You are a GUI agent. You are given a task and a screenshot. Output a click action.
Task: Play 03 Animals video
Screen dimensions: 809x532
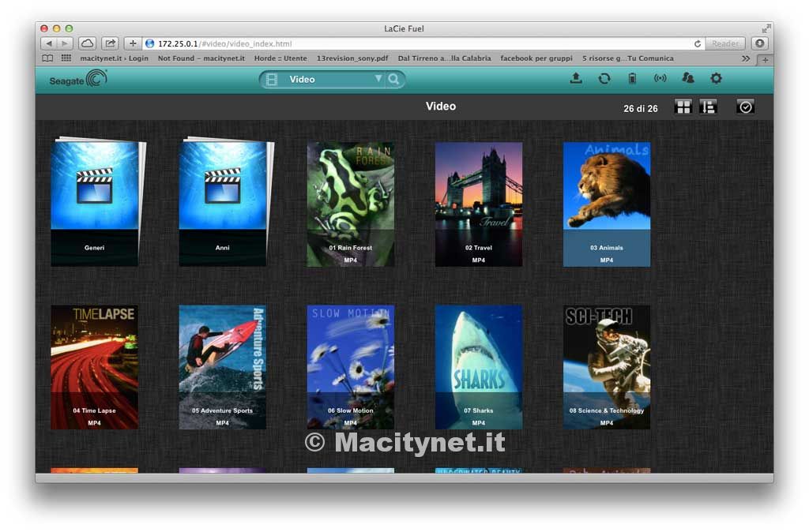pyautogui.click(x=606, y=204)
